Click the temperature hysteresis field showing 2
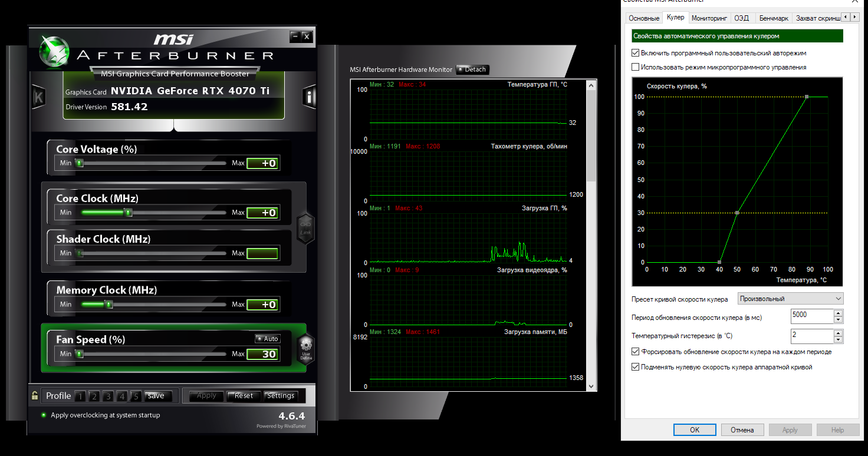Viewport: 868px width, 456px height. click(x=812, y=336)
